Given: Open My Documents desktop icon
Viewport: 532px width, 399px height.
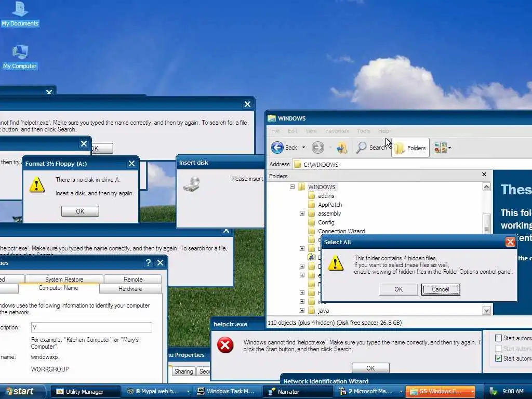Looking at the screenshot, I should [20, 14].
